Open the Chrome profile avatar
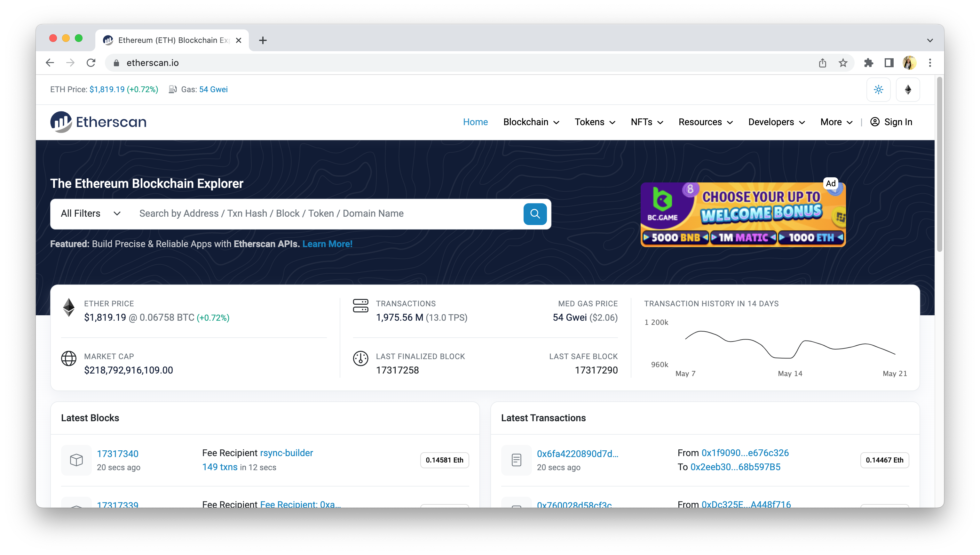980x555 pixels. click(x=909, y=63)
